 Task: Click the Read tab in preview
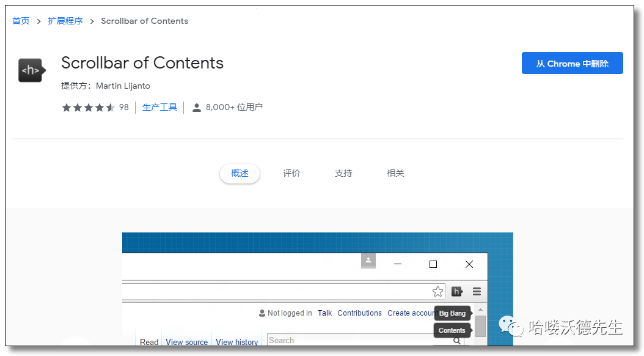click(x=149, y=342)
